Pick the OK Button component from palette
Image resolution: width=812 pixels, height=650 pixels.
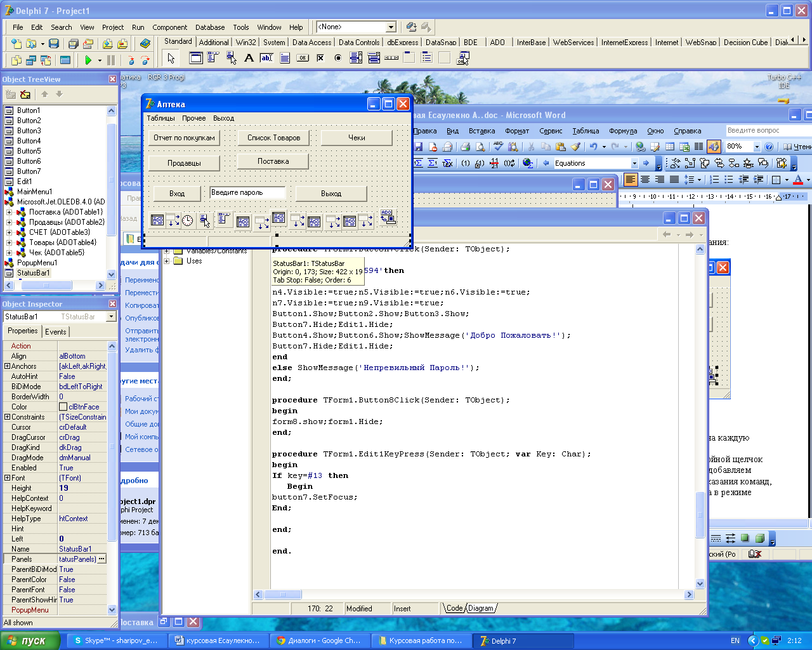click(x=303, y=58)
